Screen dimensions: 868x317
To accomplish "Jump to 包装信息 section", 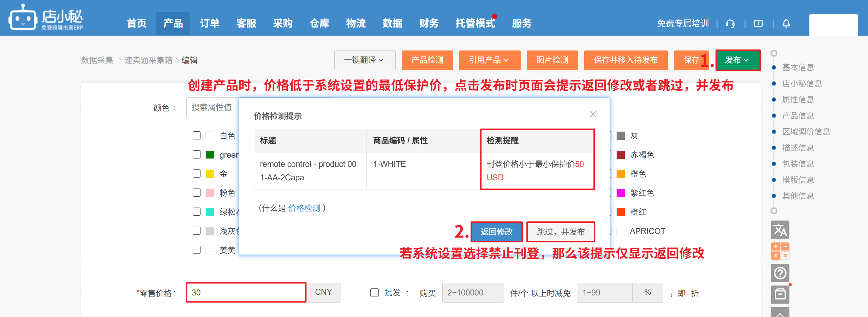I will pos(798,164).
